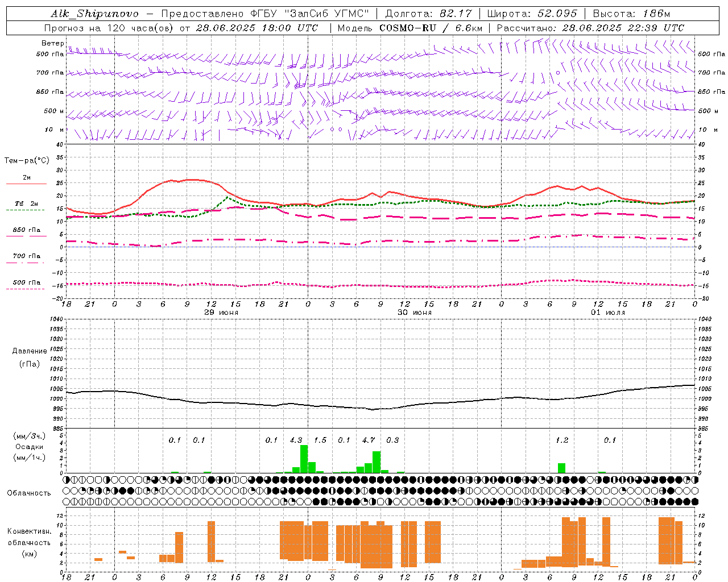Click the (мм/1ч.) units label
Image resolution: width=728 pixels, height=582 pixels.
pyautogui.click(x=29, y=458)
